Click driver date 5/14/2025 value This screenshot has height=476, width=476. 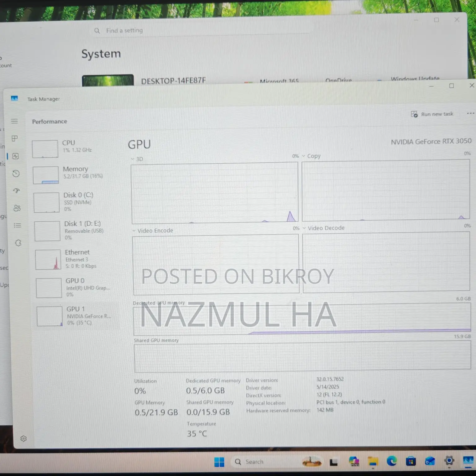click(x=328, y=387)
